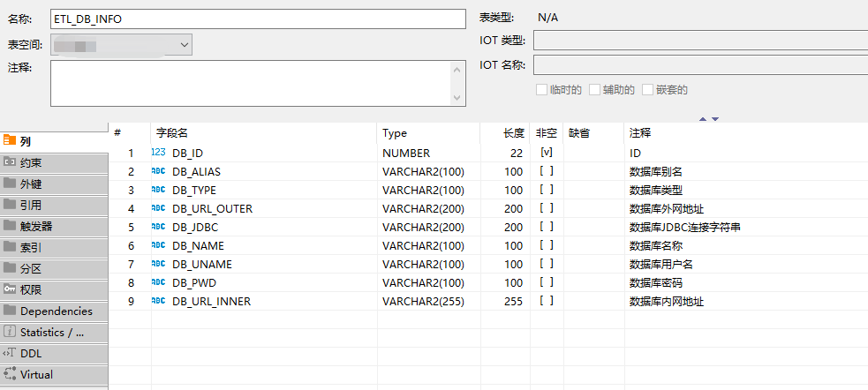Switch to the 索引 tab
Viewport: 868px width, 390px height.
pyautogui.click(x=31, y=247)
